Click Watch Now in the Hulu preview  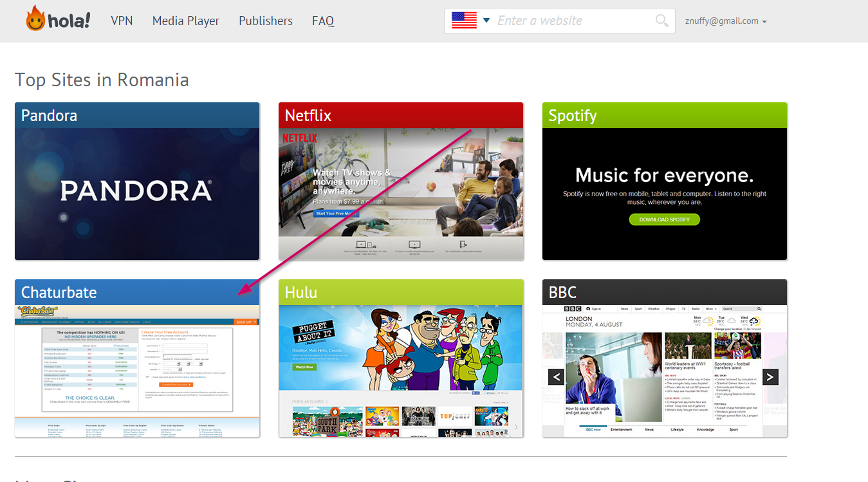(x=304, y=367)
